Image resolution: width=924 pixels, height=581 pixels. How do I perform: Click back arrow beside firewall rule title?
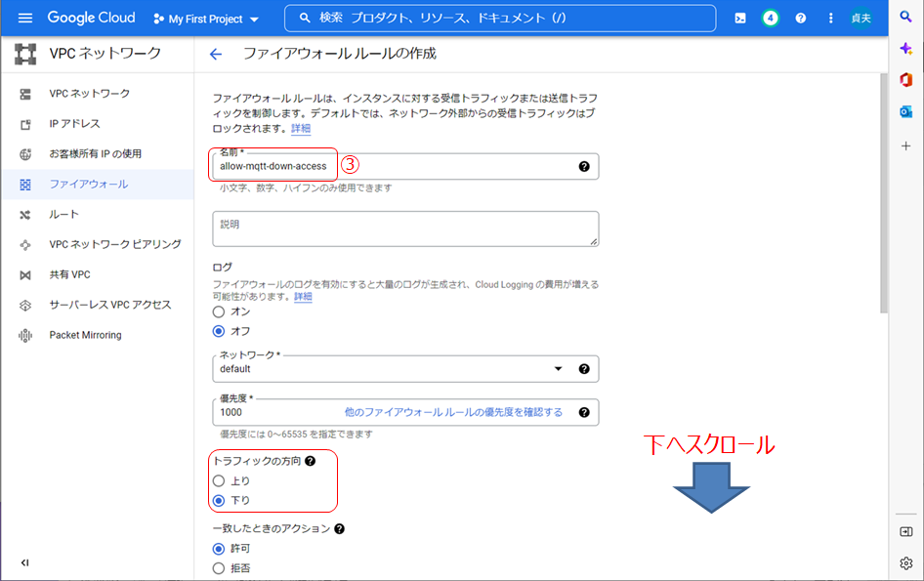(216, 54)
